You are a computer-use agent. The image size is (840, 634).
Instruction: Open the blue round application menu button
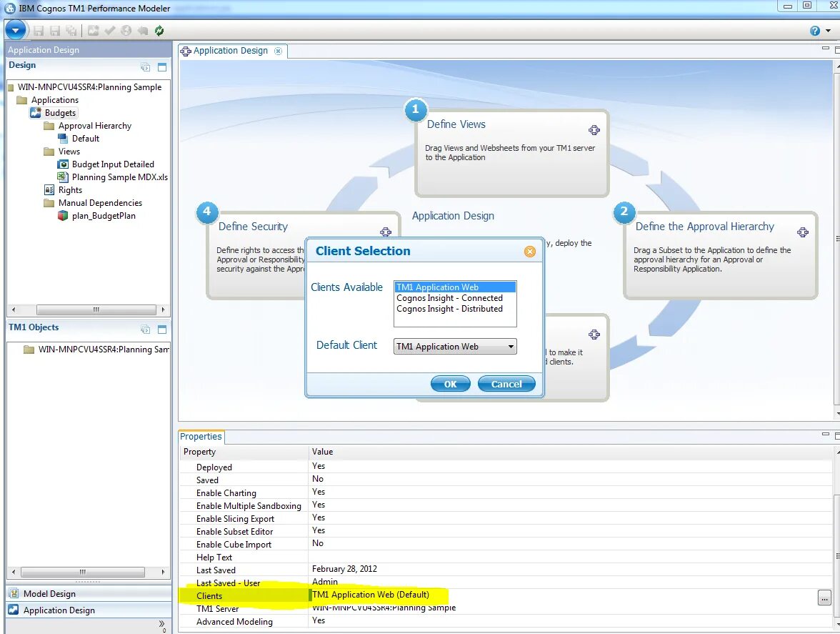pyautogui.click(x=16, y=31)
